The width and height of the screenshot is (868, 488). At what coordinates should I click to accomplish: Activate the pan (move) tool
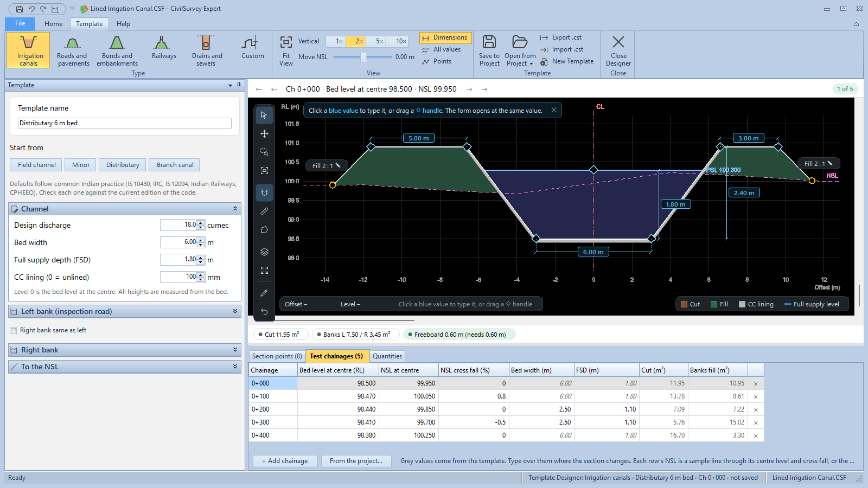click(x=264, y=133)
